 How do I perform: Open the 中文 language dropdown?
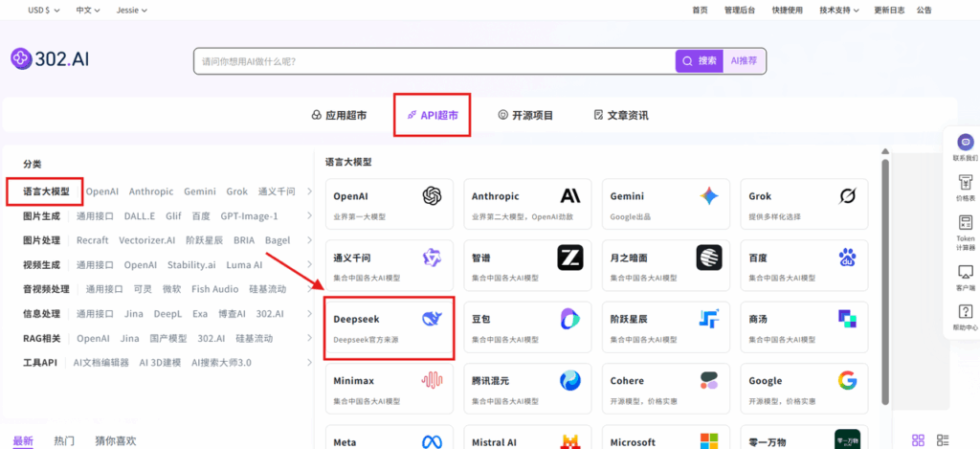click(x=87, y=10)
